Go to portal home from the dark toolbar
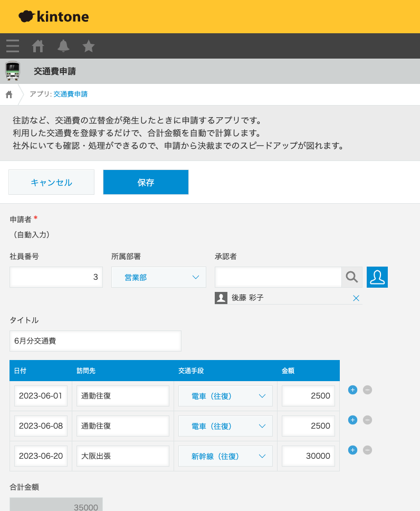This screenshot has height=511, width=420. click(38, 46)
